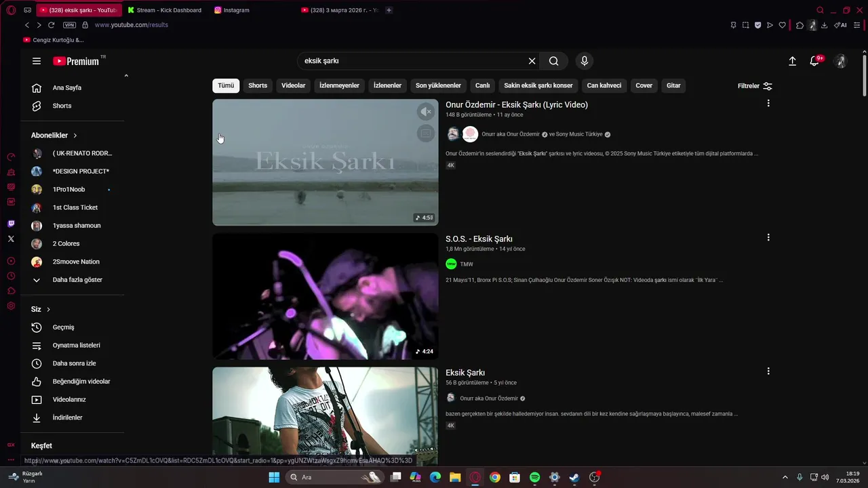Toggle the VPN badge in address bar
Viewport: 868px width, 488px height.
tap(69, 25)
